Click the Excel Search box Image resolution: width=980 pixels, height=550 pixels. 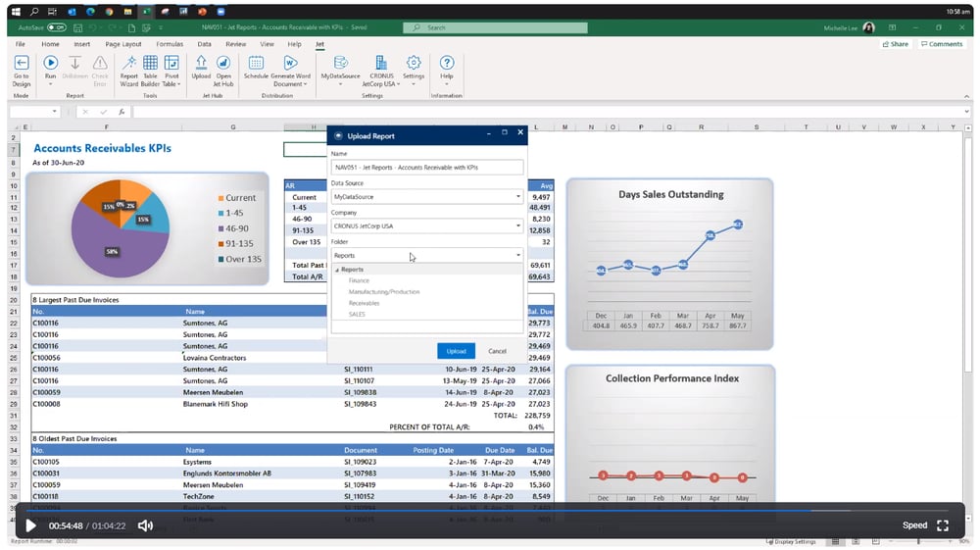coord(495,27)
